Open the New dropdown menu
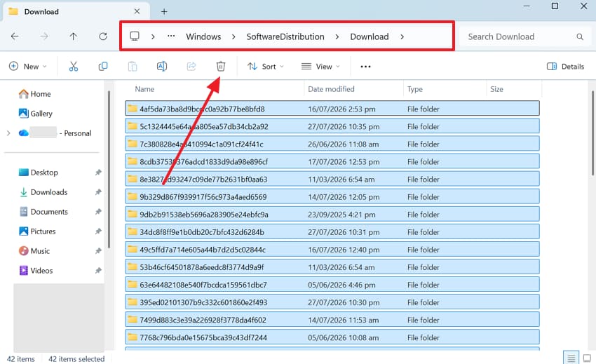This screenshot has width=596, height=364. pyautogui.click(x=28, y=67)
